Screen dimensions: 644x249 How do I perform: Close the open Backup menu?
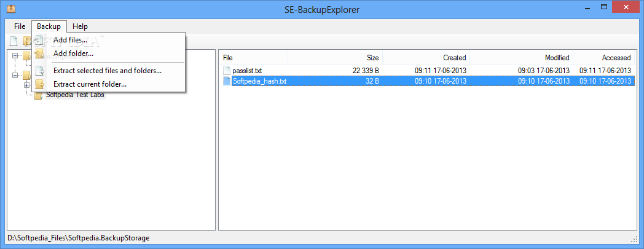coord(49,26)
